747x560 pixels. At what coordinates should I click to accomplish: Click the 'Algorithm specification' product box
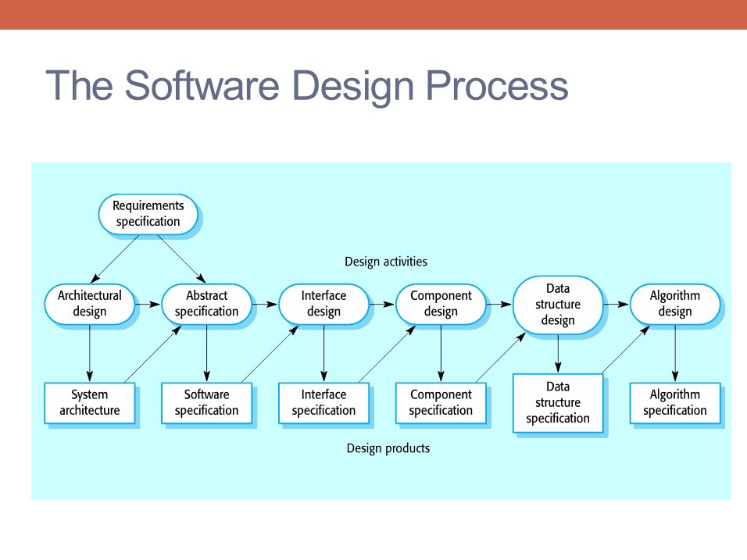[675, 403]
